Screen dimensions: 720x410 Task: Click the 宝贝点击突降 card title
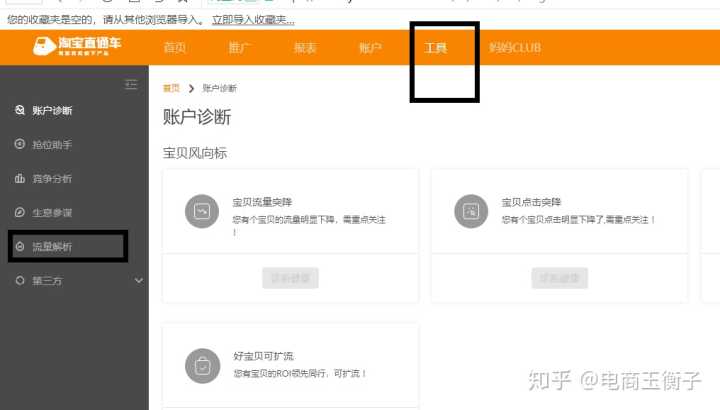tap(531, 202)
